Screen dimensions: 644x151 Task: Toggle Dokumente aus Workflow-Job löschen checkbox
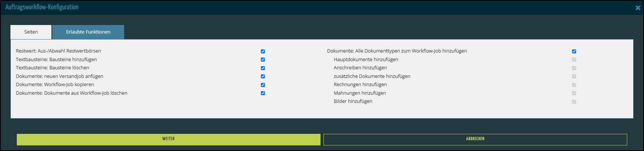tap(263, 93)
